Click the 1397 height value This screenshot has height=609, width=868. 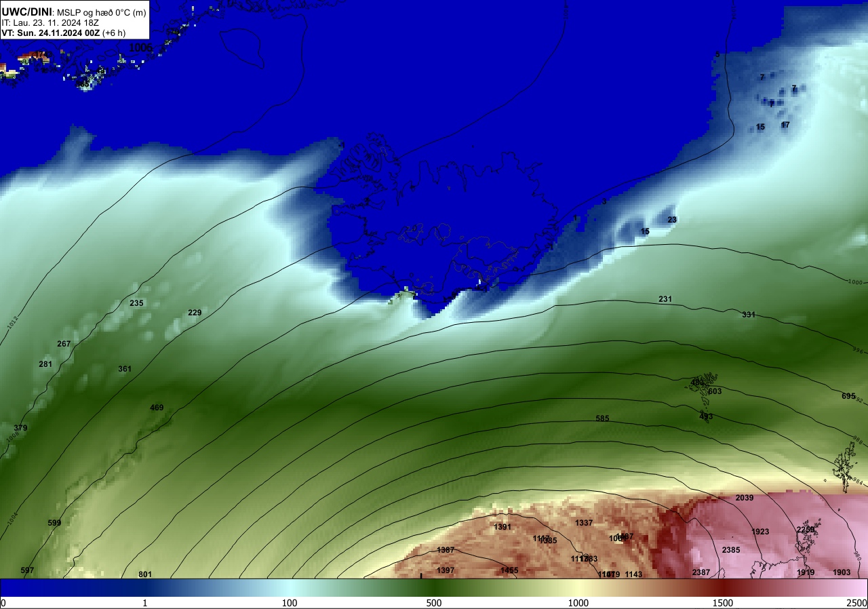(x=446, y=570)
